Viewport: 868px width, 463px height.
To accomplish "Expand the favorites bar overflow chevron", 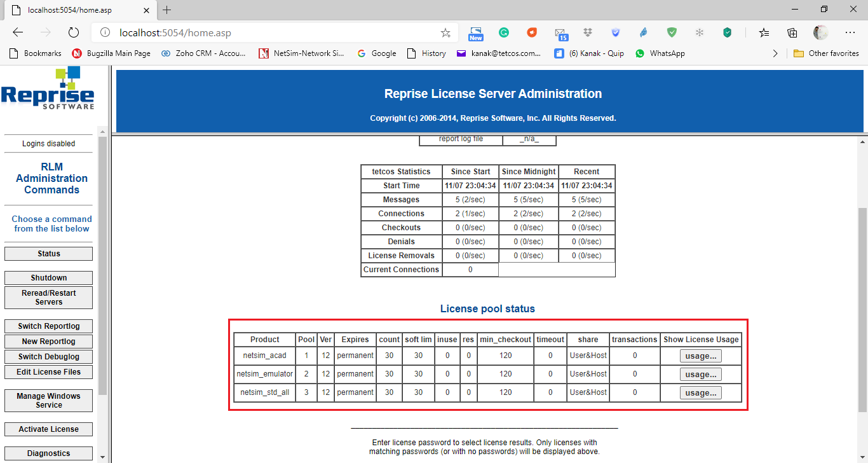I will [x=775, y=53].
